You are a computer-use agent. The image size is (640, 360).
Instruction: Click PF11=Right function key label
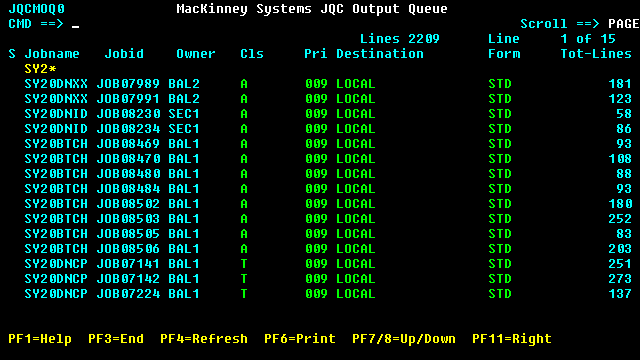(x=512, y=339)
